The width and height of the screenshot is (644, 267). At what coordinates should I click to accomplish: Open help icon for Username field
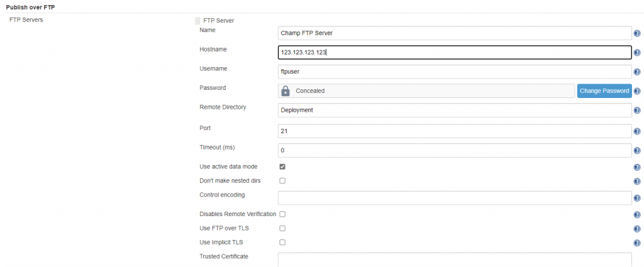click(x=637, y=72)
